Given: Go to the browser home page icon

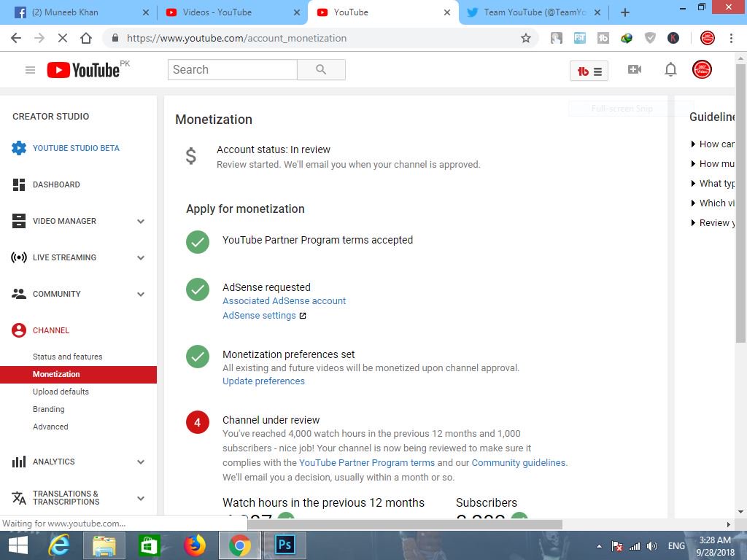Looking at the screenshot, I should 86,38.
